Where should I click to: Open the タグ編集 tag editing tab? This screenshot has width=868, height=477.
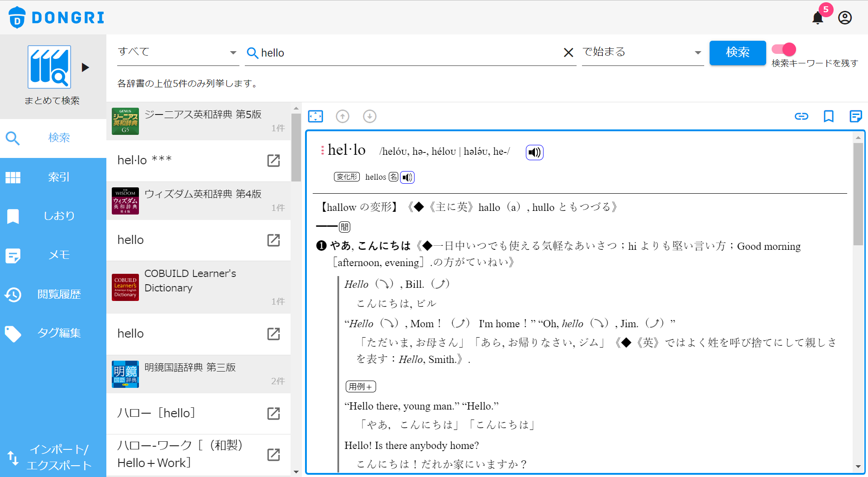point(53,333)
